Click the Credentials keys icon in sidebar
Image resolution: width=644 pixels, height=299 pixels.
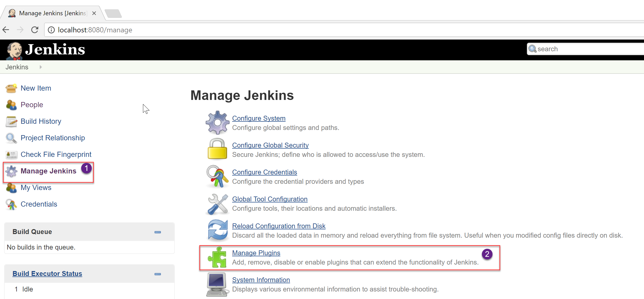(11, 204)
